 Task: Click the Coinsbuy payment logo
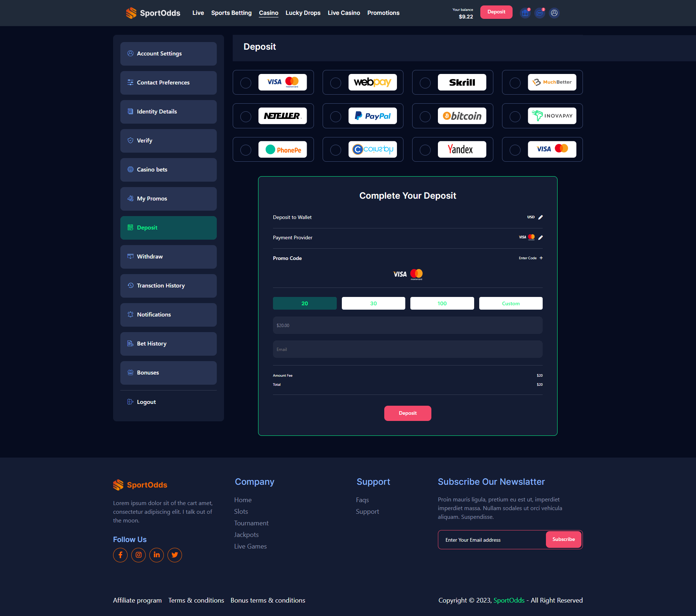coord(373,149)
